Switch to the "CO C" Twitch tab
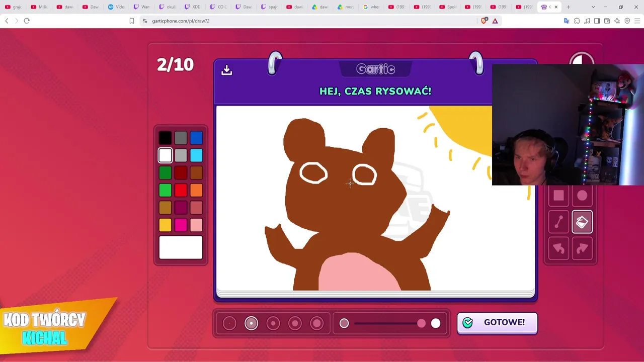The image size is (644, 362). 219,7
